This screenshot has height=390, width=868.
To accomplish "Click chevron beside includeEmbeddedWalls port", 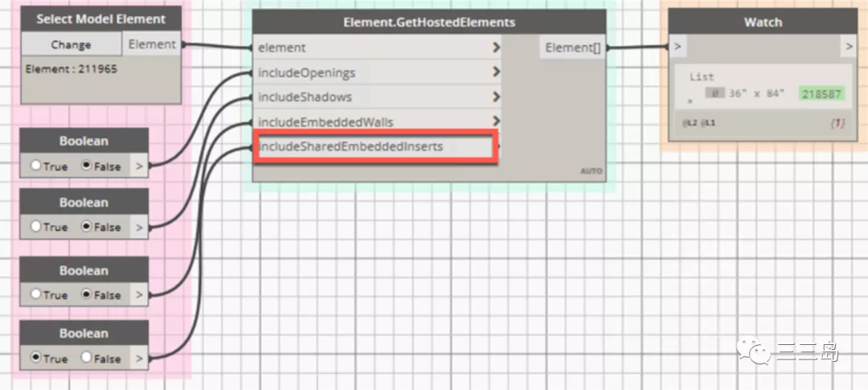I will coord(496,121).
